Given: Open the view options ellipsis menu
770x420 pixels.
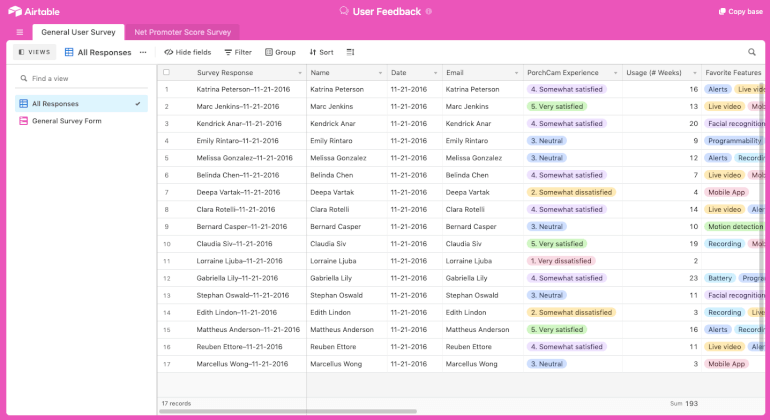Looking at the screenshot, I should click(143, 52).
